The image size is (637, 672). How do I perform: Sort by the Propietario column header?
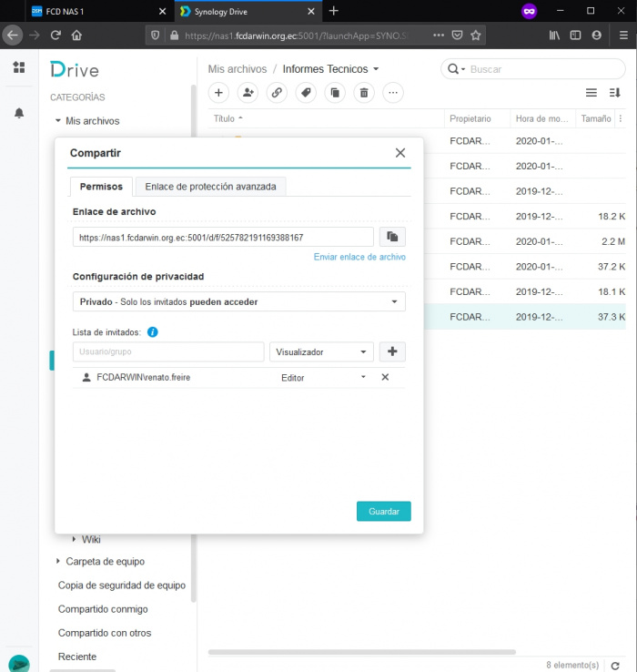[470, 118]
